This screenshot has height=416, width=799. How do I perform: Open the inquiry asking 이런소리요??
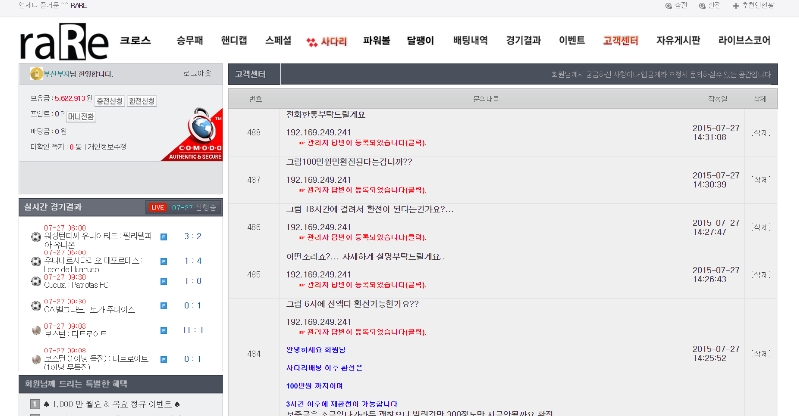(x=365, y=257)
